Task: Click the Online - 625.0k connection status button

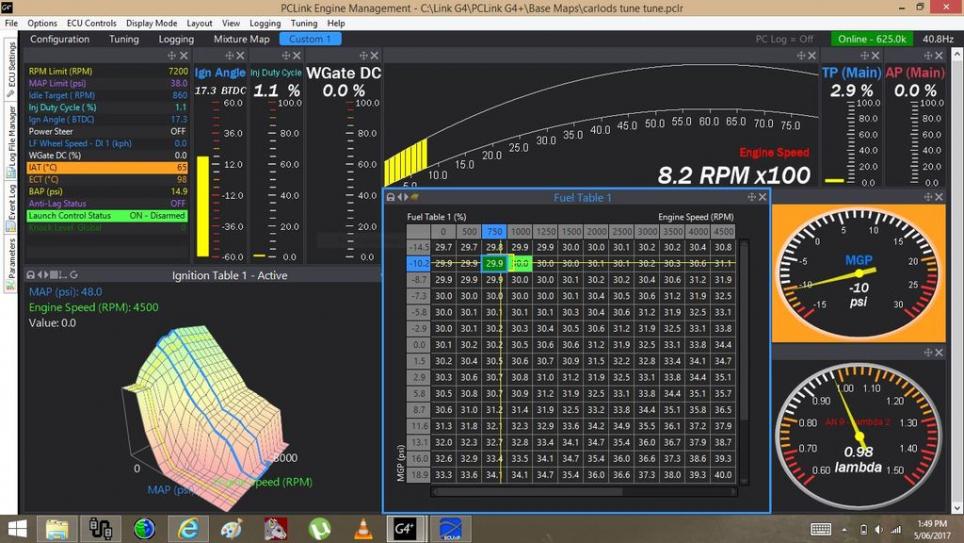Action: click(x=872, y=39)
